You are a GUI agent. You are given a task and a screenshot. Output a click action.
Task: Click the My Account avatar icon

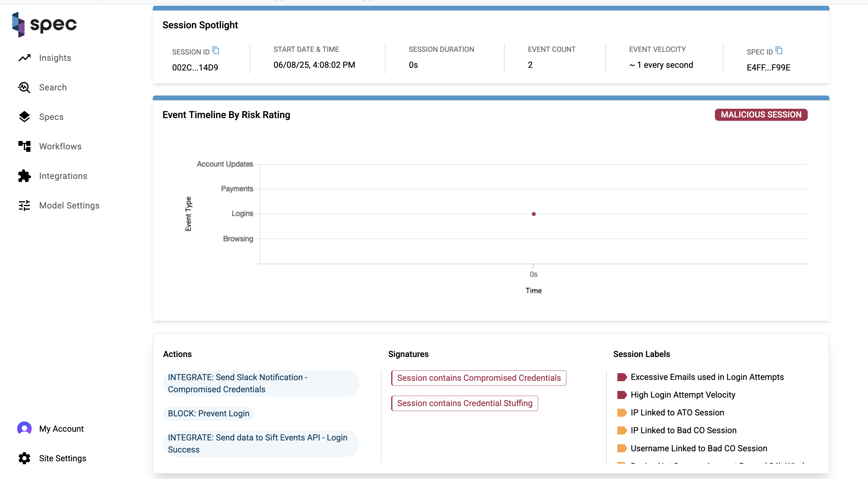(x=24, y=429)
